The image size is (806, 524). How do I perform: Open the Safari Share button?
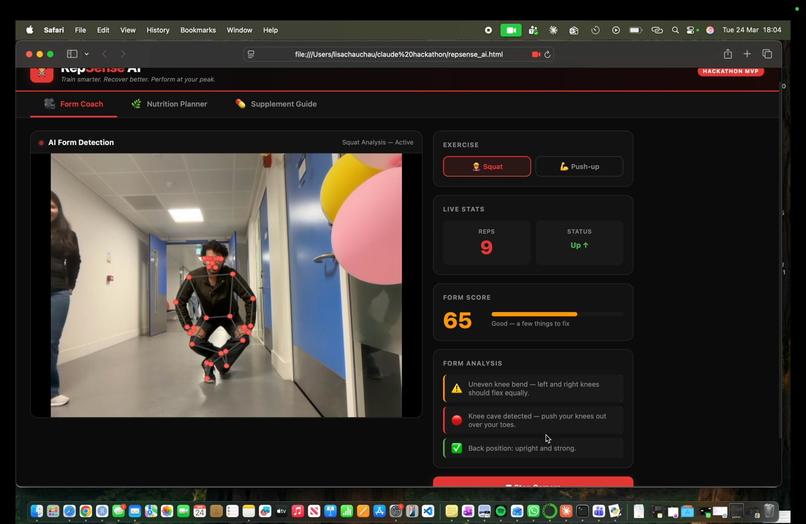[728, 54]
